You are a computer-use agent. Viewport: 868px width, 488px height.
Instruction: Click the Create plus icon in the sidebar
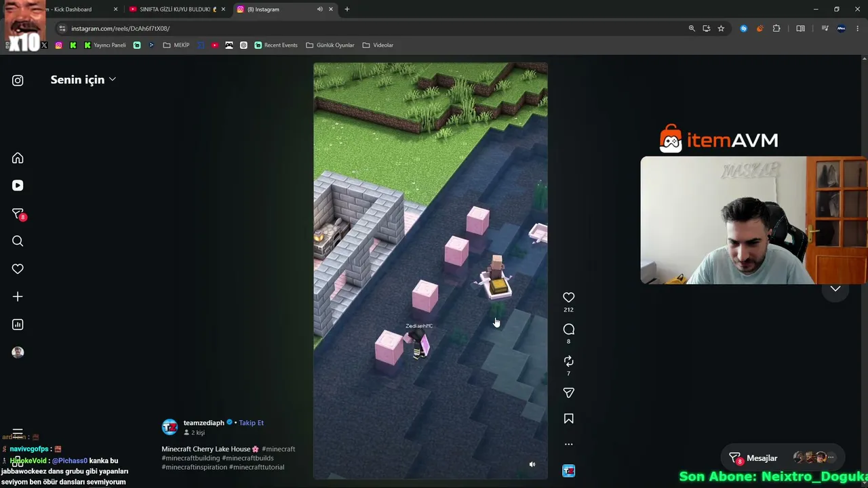(x=18, y=297)
